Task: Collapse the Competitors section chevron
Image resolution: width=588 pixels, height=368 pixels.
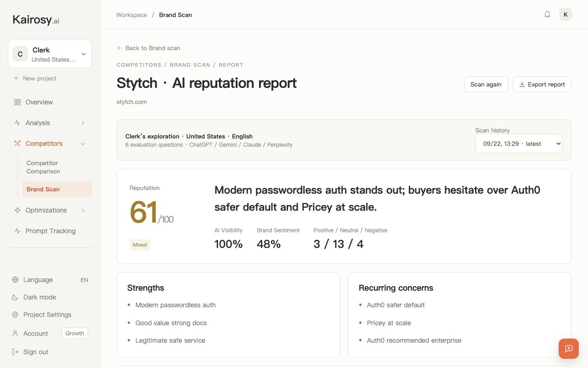Action: tap(83, 144)
